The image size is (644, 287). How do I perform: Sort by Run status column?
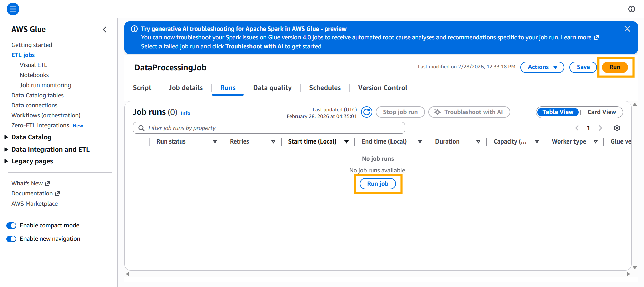(x=215, y=142)
